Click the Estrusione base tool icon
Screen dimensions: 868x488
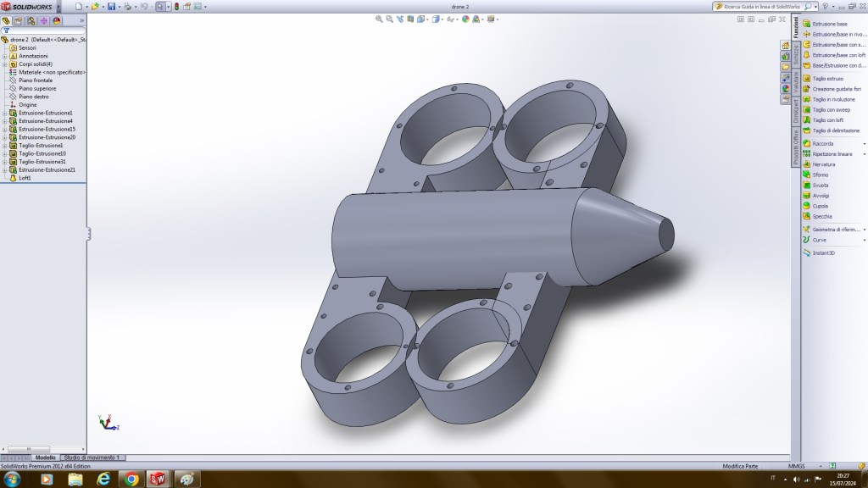tap(806, 24)
